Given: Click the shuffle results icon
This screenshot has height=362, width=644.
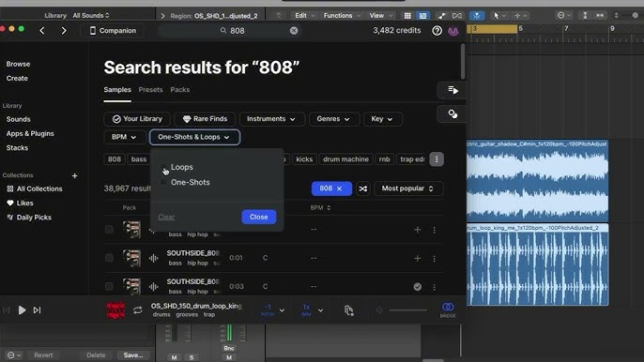Looking at the screenshot, I should pos(363,189).
